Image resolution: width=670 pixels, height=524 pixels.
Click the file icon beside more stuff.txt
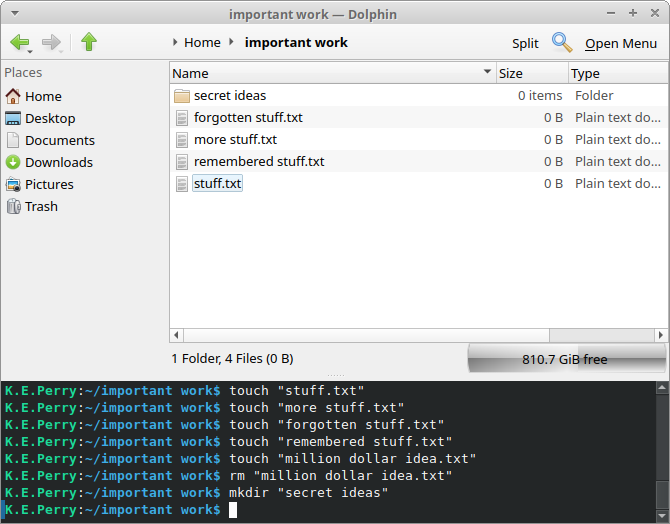point(182,140)
